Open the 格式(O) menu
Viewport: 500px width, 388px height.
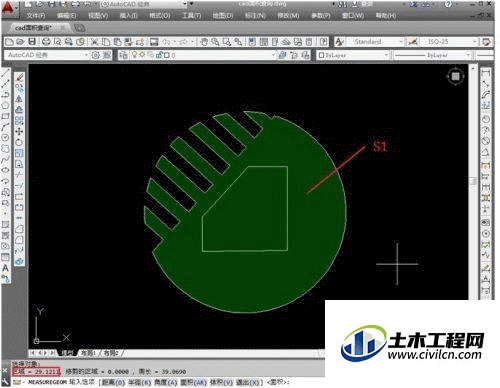(x=160, y=16)
